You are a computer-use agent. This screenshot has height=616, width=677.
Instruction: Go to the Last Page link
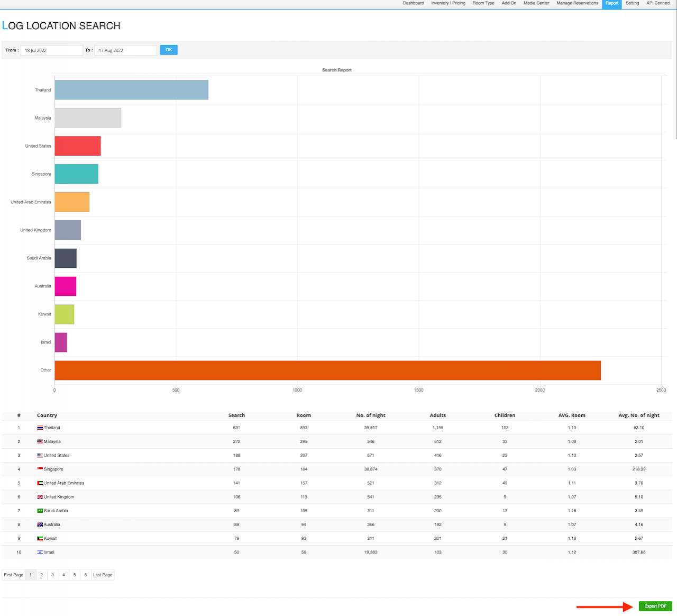point(103,575)
